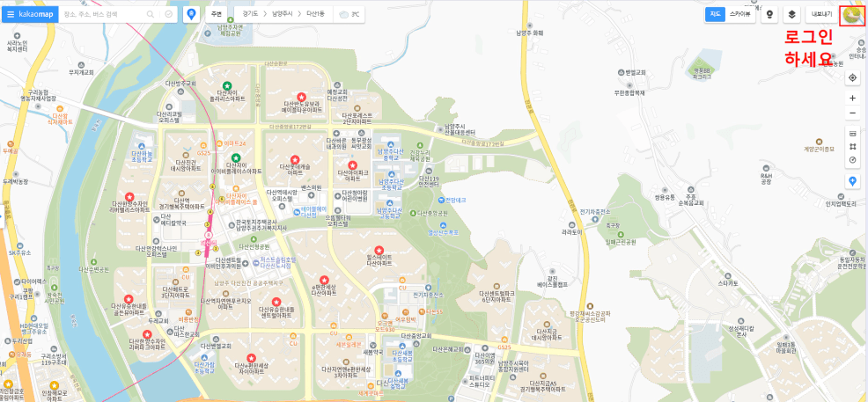Viewport: 868px width, 402px height.
Task: Select the radius measuring circle tool
Action: [x=852, y=160]
